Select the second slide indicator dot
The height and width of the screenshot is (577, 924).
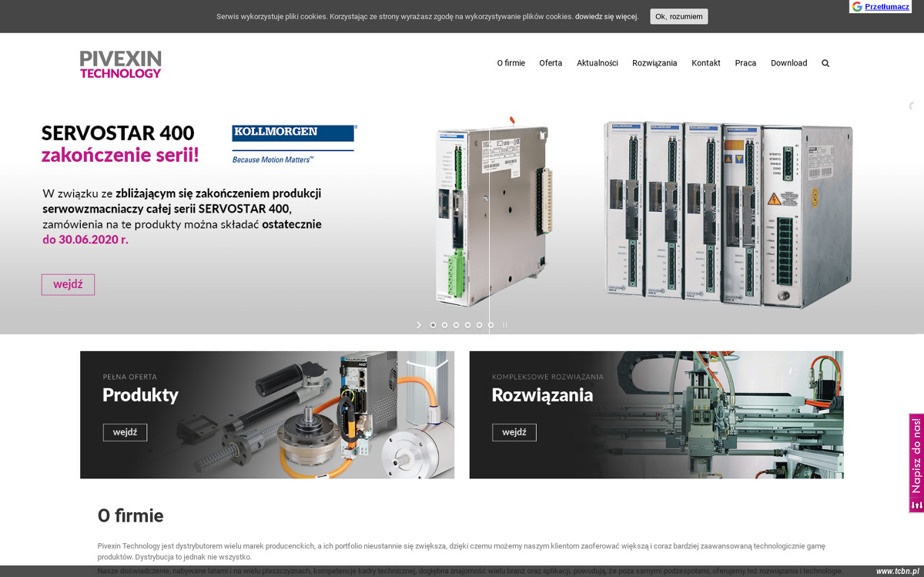(x=444, y=325)
